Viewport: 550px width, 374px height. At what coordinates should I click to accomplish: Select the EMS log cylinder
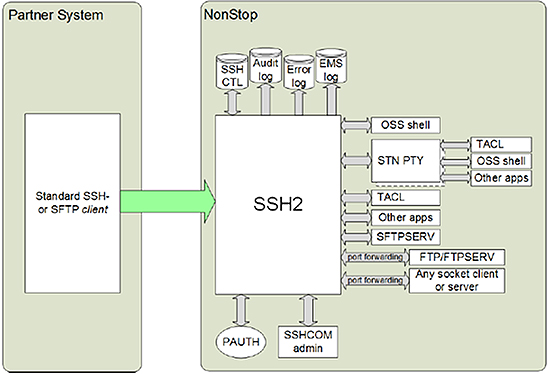pyautogui.click(x=331, y=66)
